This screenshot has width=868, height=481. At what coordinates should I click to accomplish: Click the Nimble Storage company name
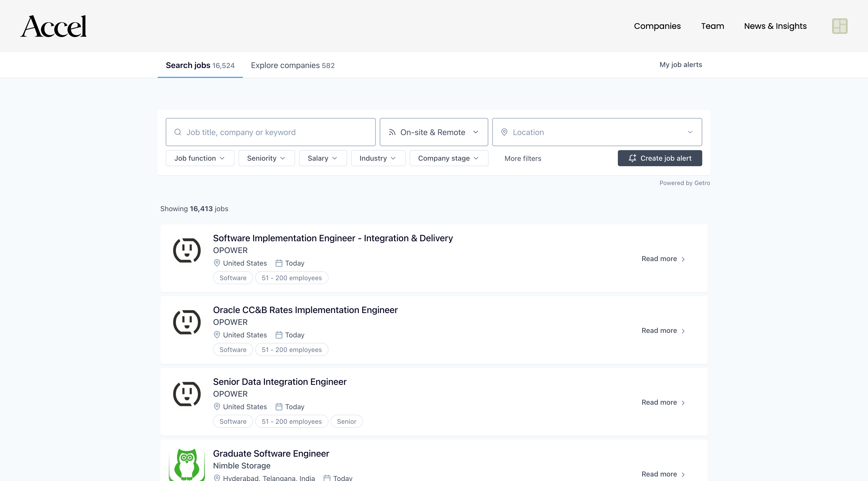242,465
